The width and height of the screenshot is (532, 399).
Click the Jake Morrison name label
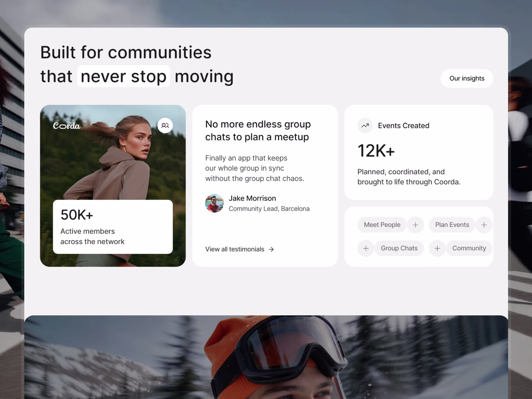(252, 198)
